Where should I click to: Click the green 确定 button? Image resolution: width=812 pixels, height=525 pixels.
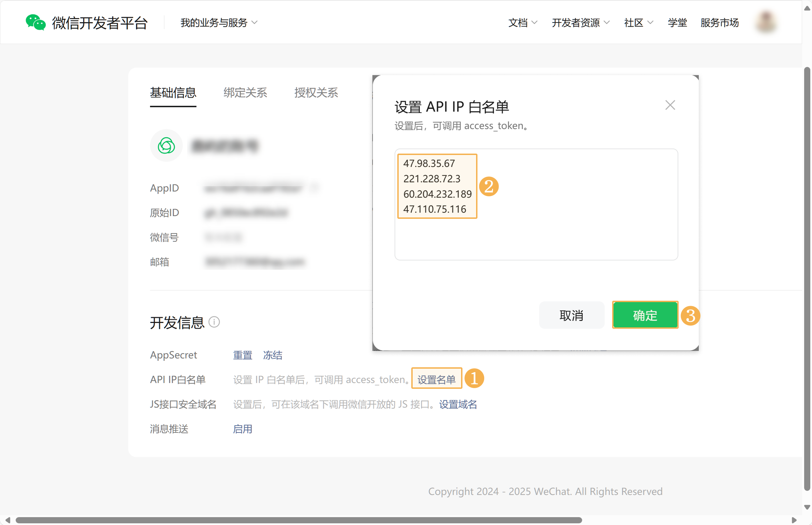(x=645, y=315)
